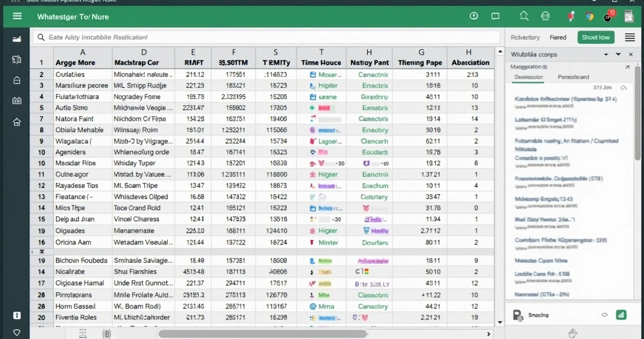Open the list lines icon next to Shoet low
The height and width of the screenshot is (339, 644).
coord(630,37)
